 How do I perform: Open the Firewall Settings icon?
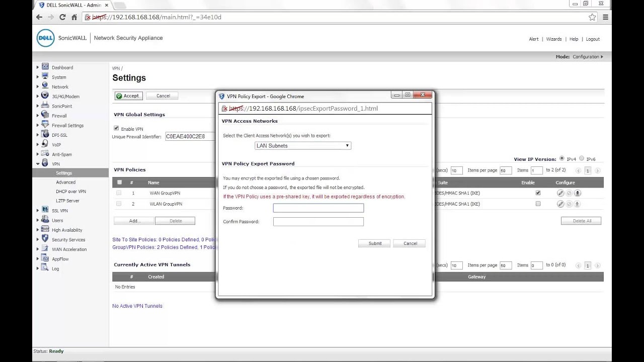pos(45,125)
